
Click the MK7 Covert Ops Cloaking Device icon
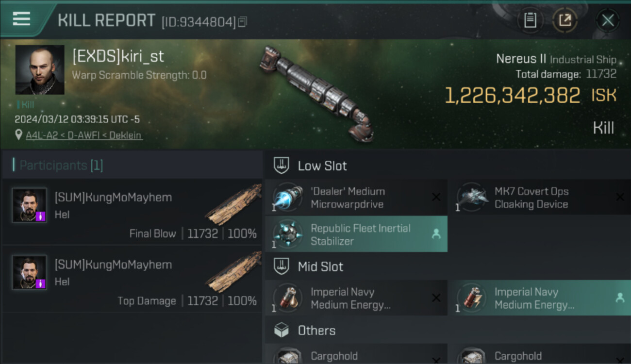tap(472, 198)
